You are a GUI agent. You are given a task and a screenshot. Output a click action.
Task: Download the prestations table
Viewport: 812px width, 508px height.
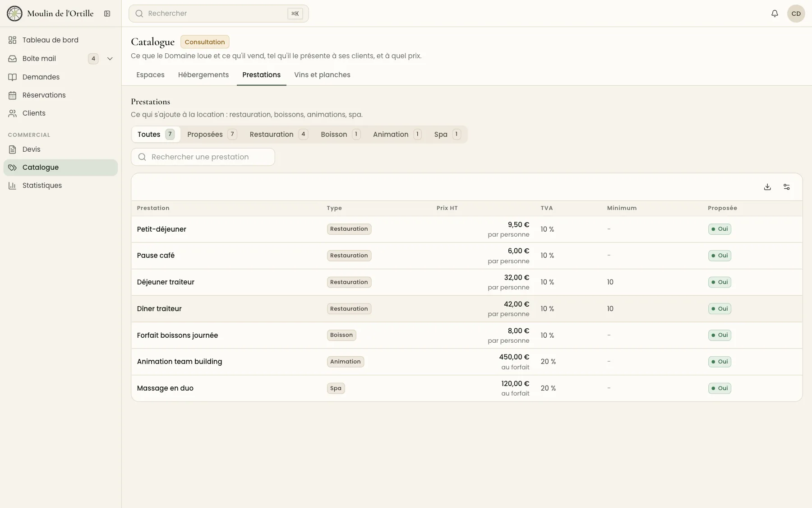767,187
